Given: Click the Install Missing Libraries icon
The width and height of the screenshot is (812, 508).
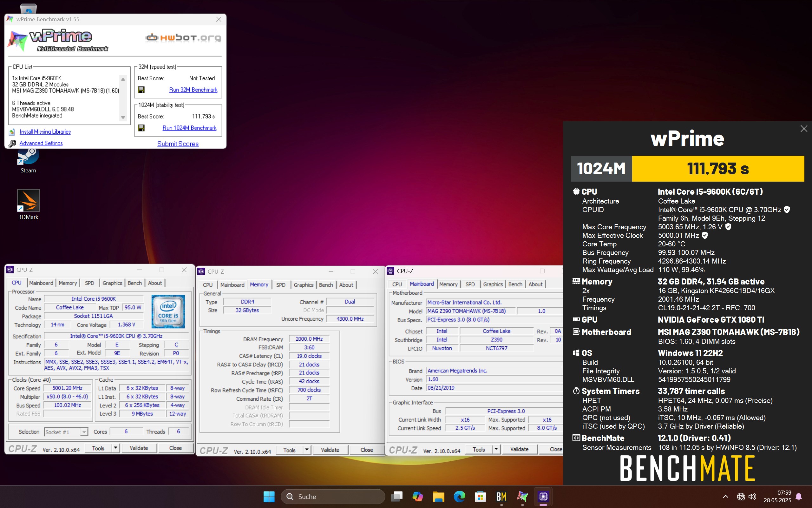Looking at the screenshot, I should (12, 132).
